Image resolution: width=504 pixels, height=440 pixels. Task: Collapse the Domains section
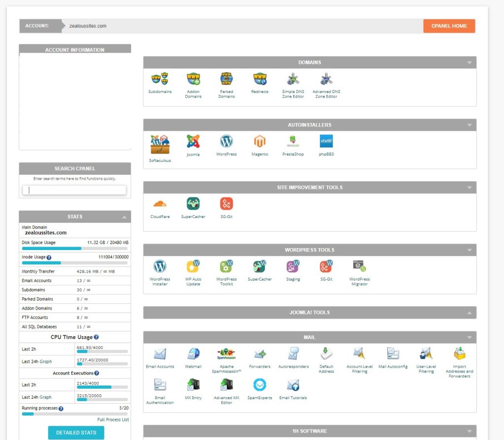coord(470,63)
